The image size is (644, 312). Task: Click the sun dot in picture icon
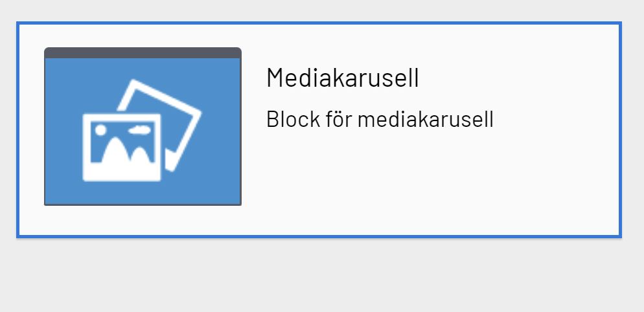(100, 130)
